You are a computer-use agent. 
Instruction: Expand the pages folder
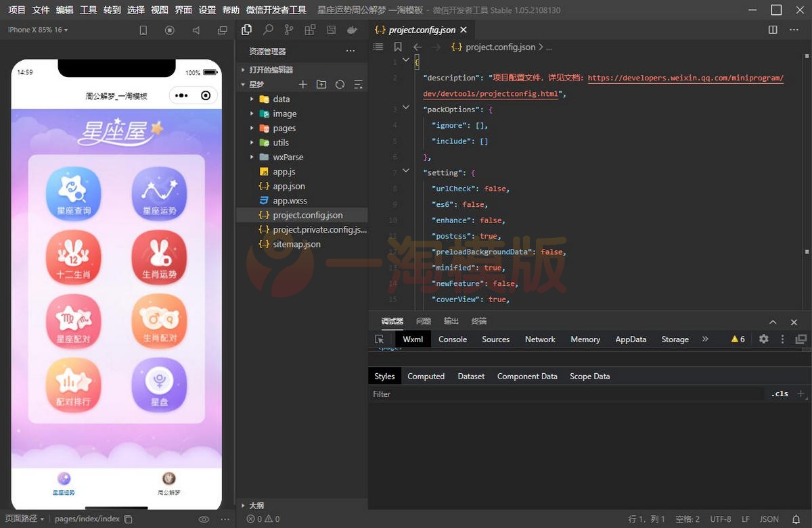click(x=284, y=128)
